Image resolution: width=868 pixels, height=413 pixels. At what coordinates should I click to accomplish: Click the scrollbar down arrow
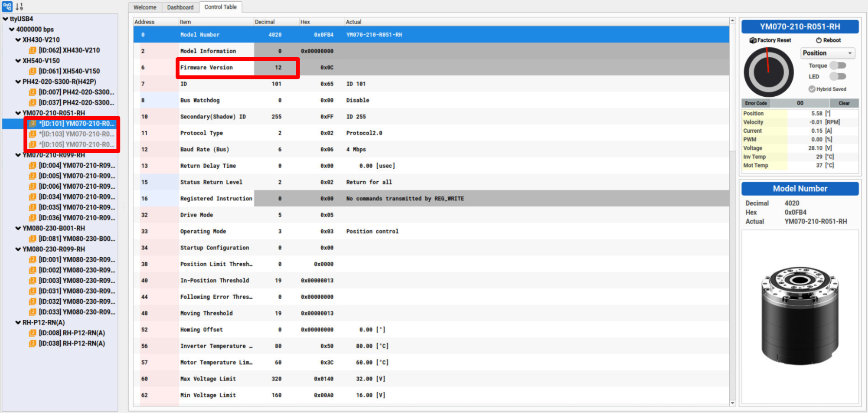pos(732,403)
